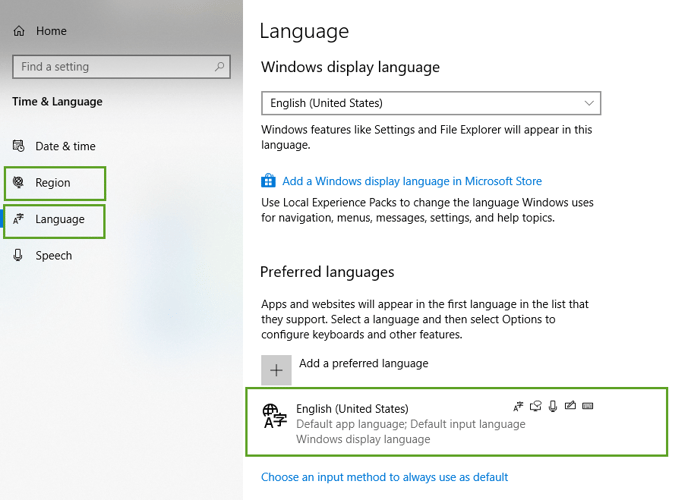The image size is (688, 500).
Task: Click the Windows display language heading
Action: coord(350,67)
